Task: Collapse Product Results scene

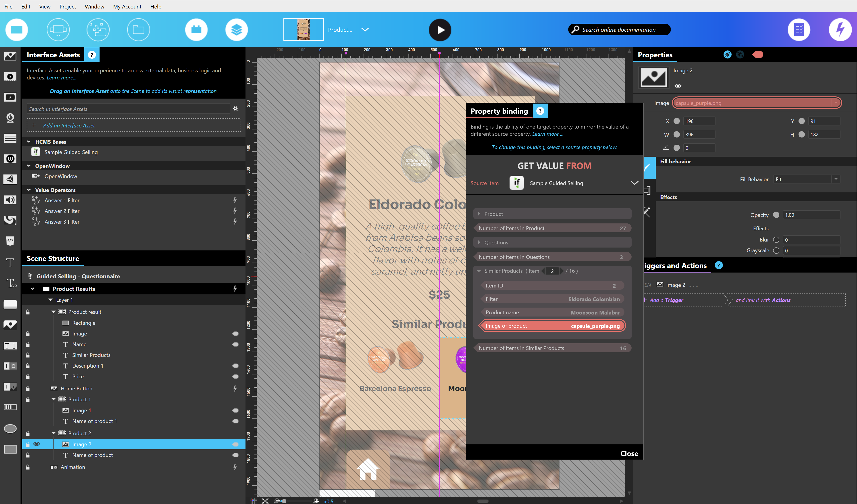Action: click(x=32, y=288)
